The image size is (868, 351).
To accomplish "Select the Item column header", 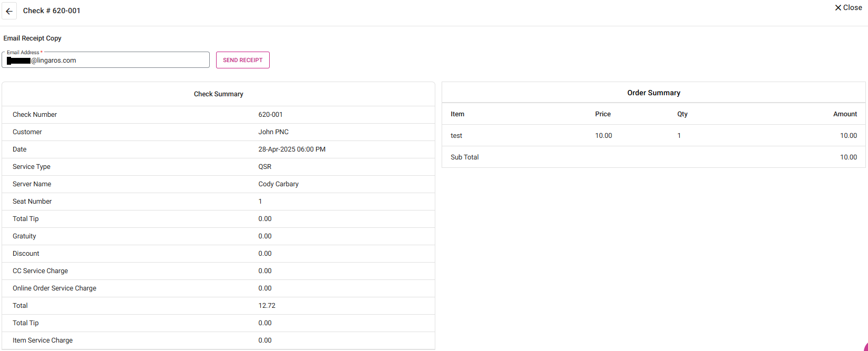I will (x=457, y=114).
